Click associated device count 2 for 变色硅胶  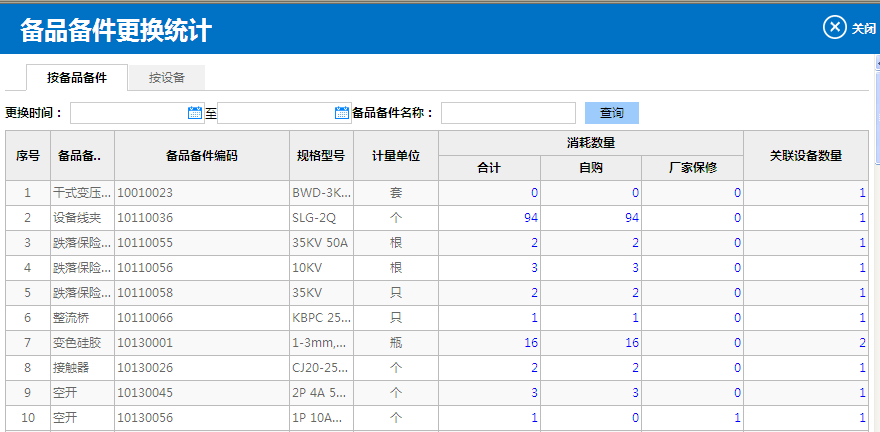coord(861,342)
